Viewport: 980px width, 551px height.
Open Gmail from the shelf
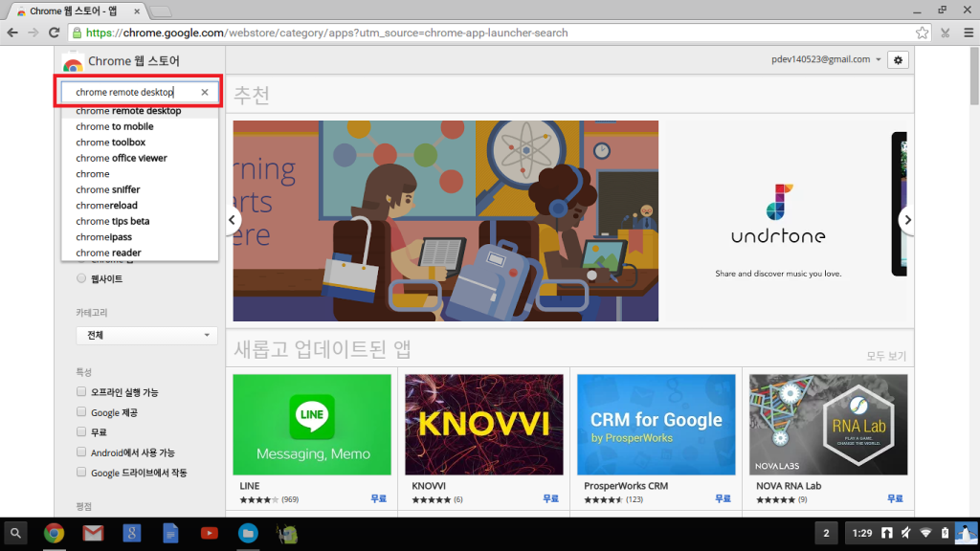pyautogui.click(x=93, y=534)
